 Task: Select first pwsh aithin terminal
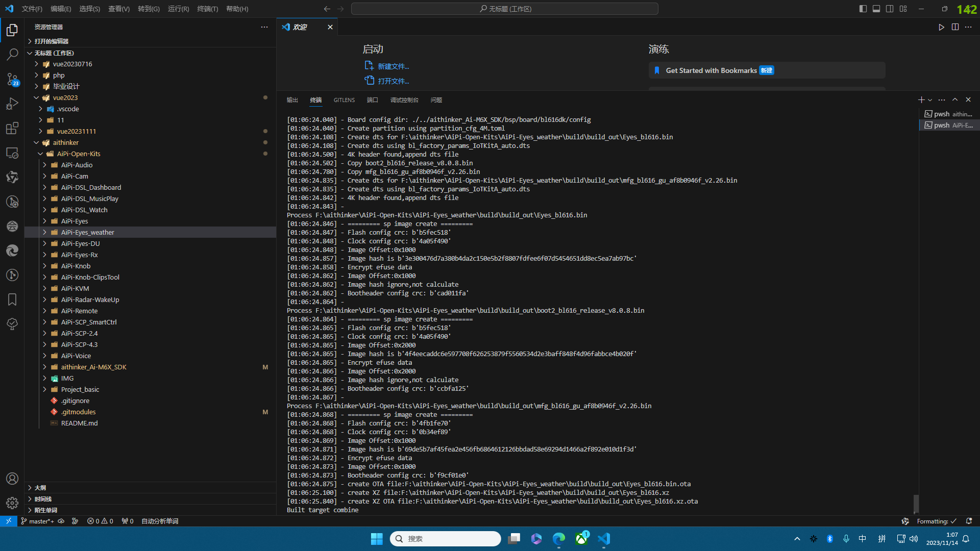(x=949, y=114)
